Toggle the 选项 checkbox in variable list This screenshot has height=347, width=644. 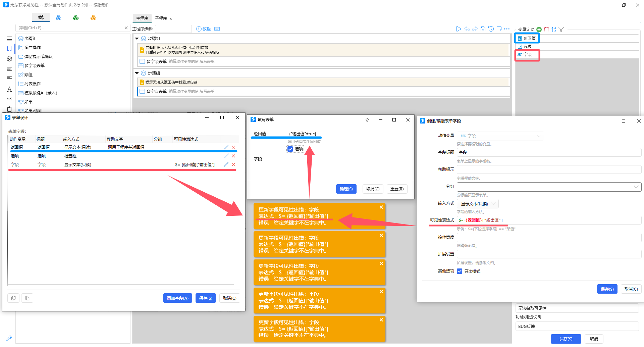(520, 47)
